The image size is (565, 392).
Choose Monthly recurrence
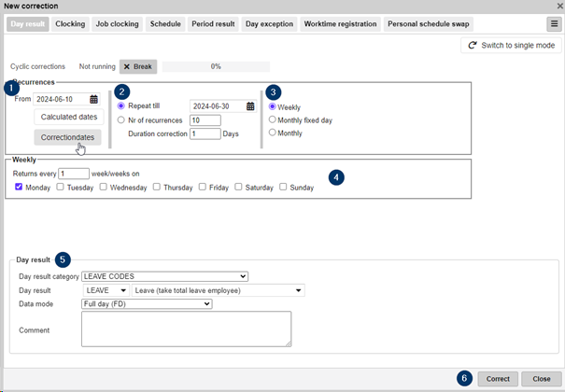coord(273,133)
